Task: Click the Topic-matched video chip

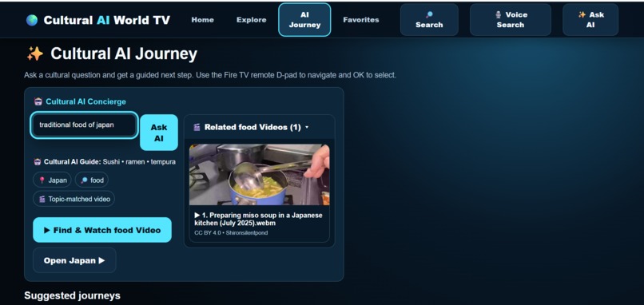Action: 74,199
